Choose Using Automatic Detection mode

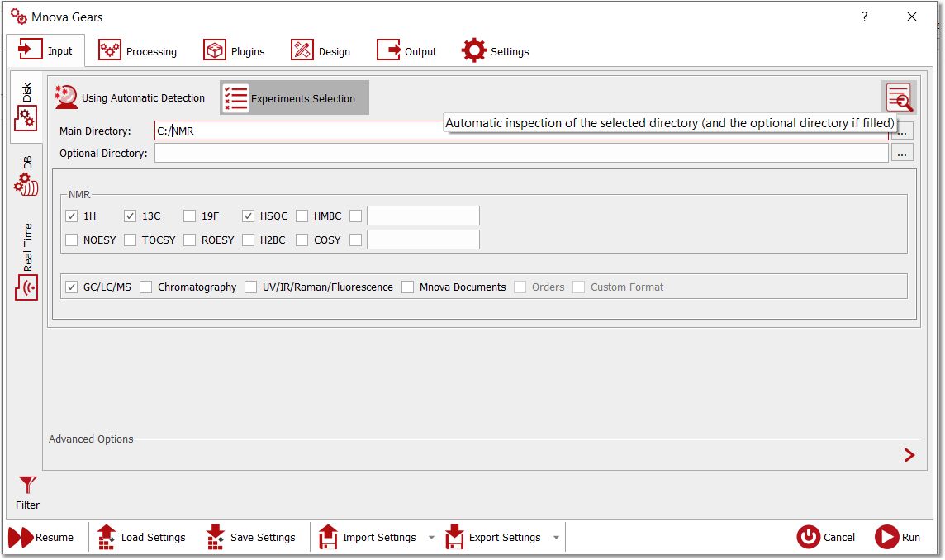(x=131, y=97)
